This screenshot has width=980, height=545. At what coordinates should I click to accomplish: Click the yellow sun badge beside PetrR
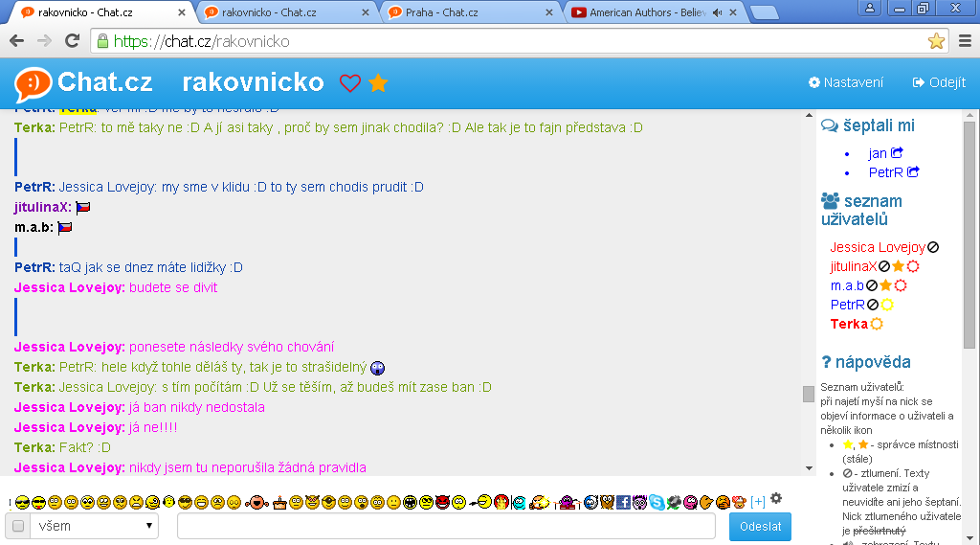[887, 305]
